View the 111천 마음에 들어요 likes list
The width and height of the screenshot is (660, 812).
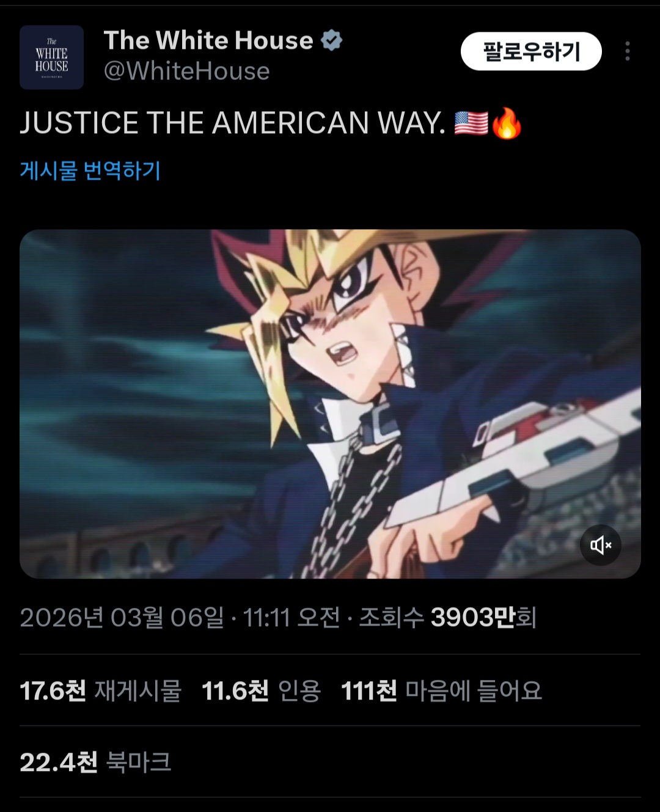pos(442,691)
